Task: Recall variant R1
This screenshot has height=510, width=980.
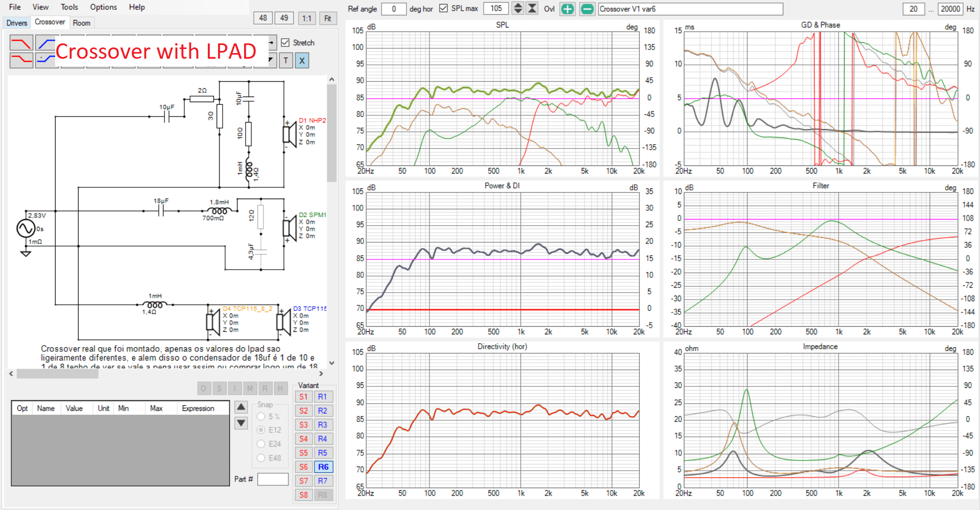Action: pos(323,397)
